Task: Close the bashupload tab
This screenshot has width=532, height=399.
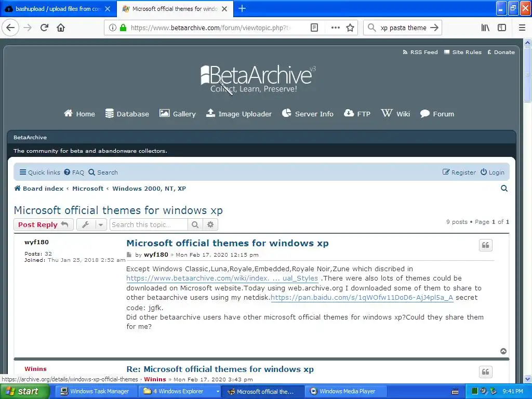Action: [x=108, y=9]
